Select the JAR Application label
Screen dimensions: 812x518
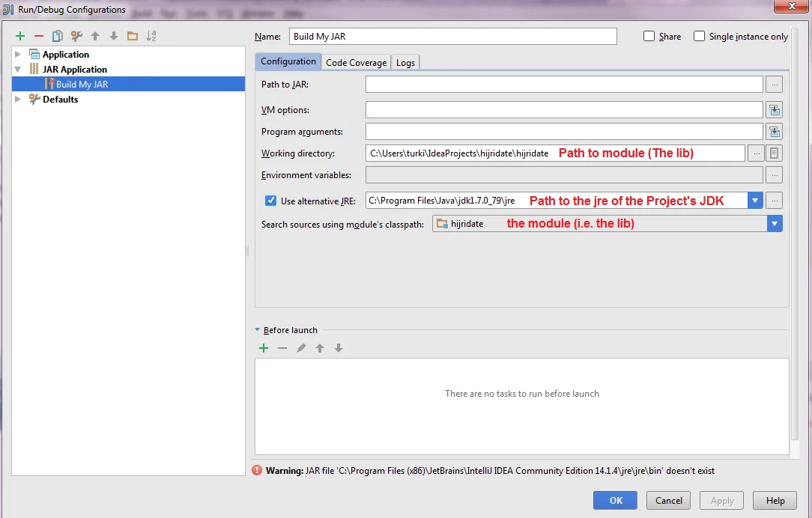[75, 70]
